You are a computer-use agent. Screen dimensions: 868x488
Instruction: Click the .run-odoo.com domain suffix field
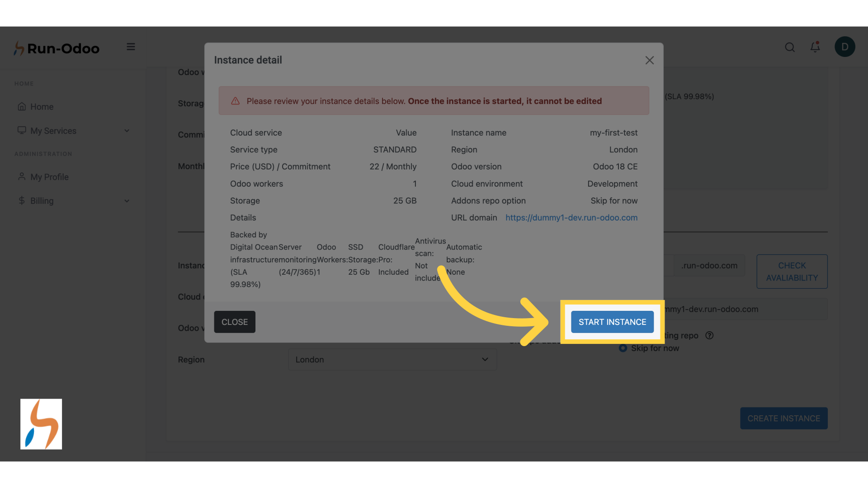[x=709, y=266]
